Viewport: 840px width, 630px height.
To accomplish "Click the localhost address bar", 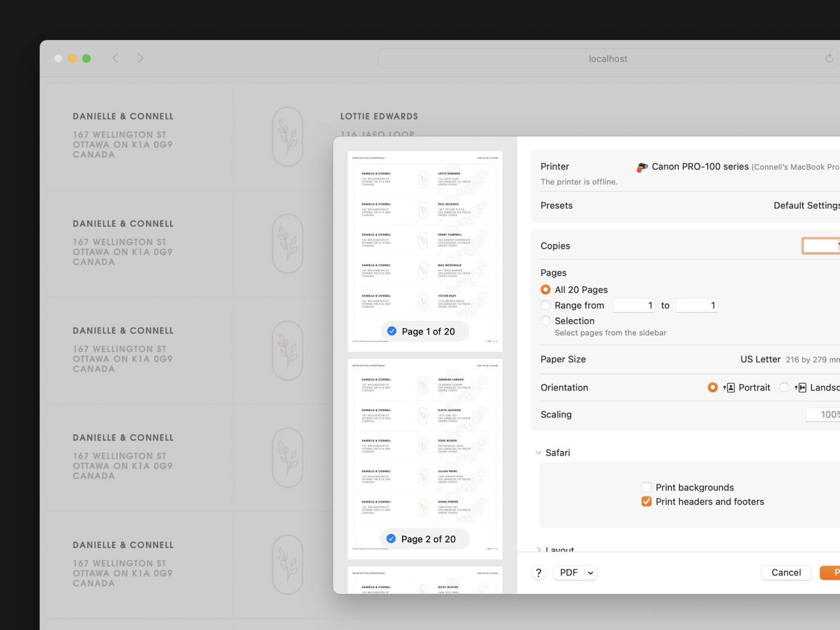I will (x=607, y=59).
